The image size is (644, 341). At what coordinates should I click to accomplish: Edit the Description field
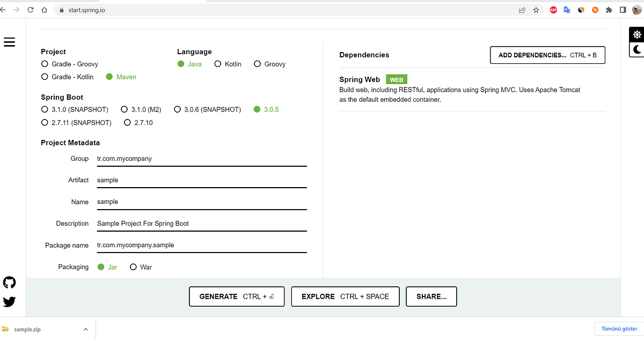pyautogui.click(x=201, y=223)
